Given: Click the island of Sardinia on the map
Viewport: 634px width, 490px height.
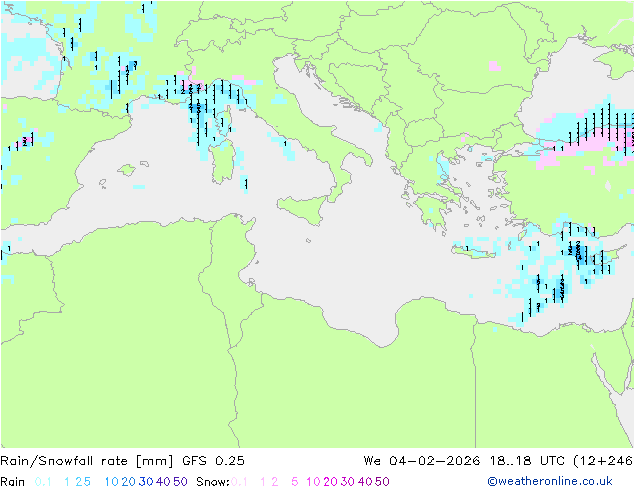Looking at the screenshot, I should pyautogui.click(x=223, y=161).
